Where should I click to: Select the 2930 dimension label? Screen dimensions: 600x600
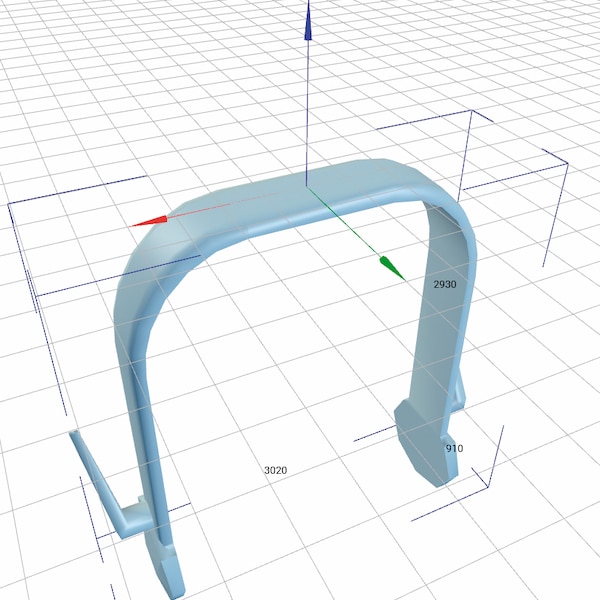pos(444,285)
